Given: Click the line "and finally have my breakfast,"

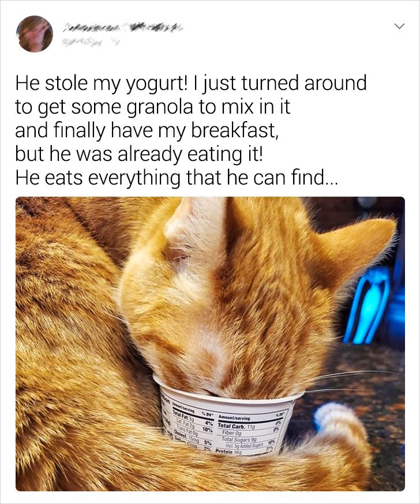Looking at the screenshot, I should (x=147, y=130).
